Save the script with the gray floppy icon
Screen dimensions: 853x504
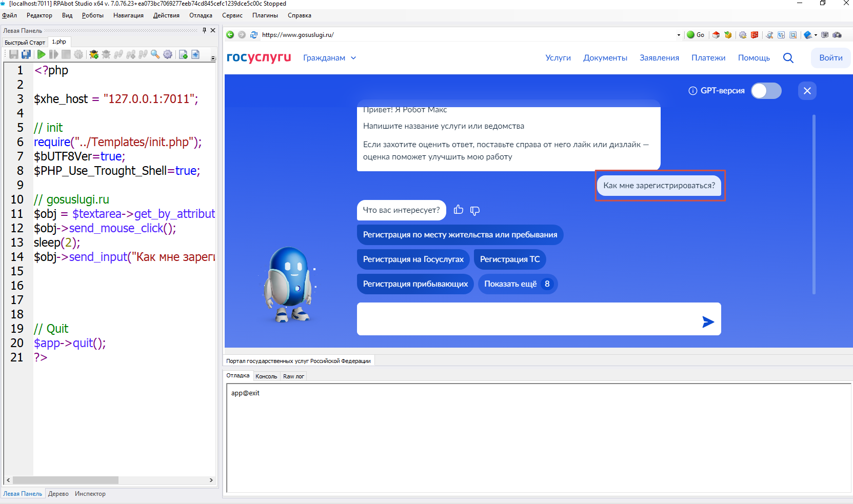[14, 54]
